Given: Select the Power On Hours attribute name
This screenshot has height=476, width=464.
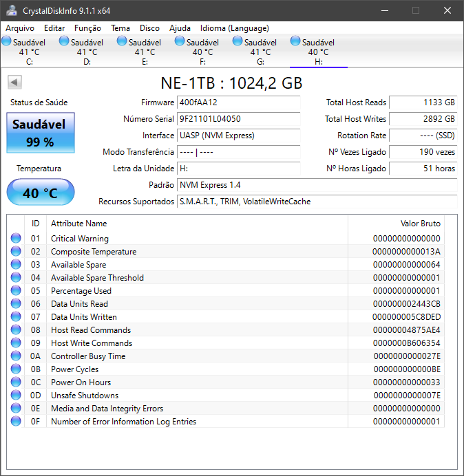Looking at the screenshot, I should click(81, 382).
